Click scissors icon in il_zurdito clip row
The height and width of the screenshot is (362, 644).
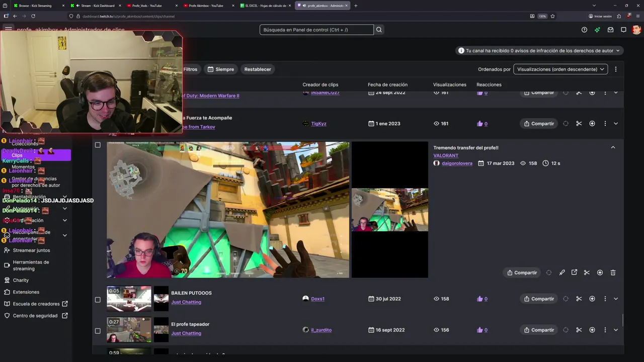579,330
